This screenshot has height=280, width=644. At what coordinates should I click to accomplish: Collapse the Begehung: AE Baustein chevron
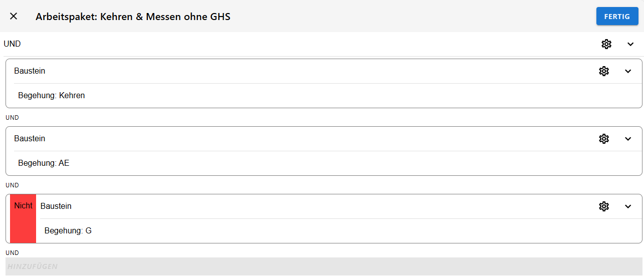pos(628,139)
